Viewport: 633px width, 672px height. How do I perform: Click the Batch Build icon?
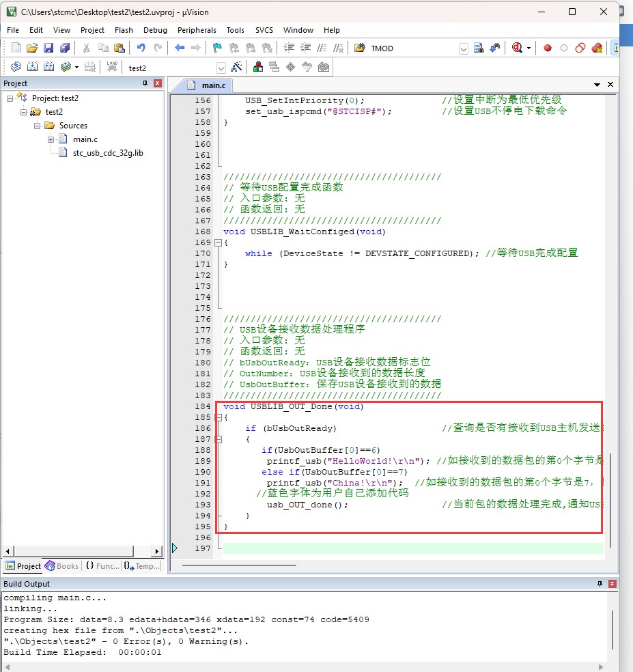point(66,67)
